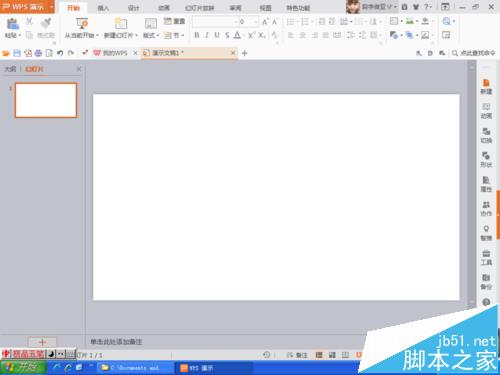This screenshot has width=500, height=375.
Task: Click the Undo arrow icon
Action: click(x=60, y=53)
